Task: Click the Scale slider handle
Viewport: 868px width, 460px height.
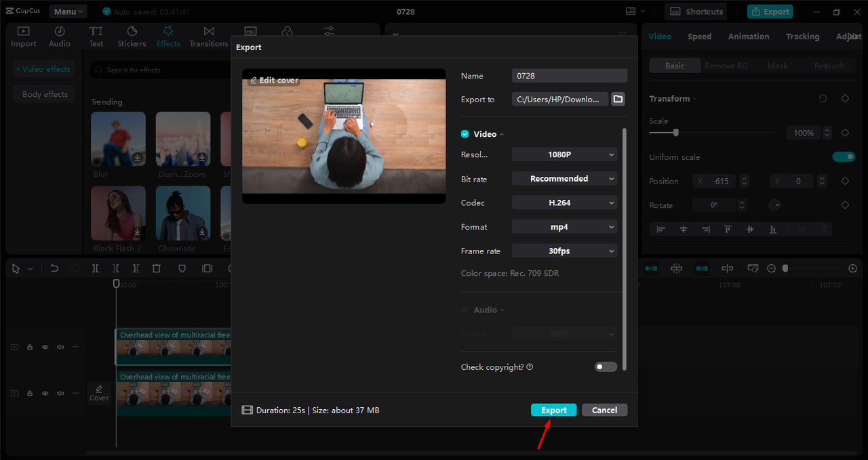Action: coord(675,133)
